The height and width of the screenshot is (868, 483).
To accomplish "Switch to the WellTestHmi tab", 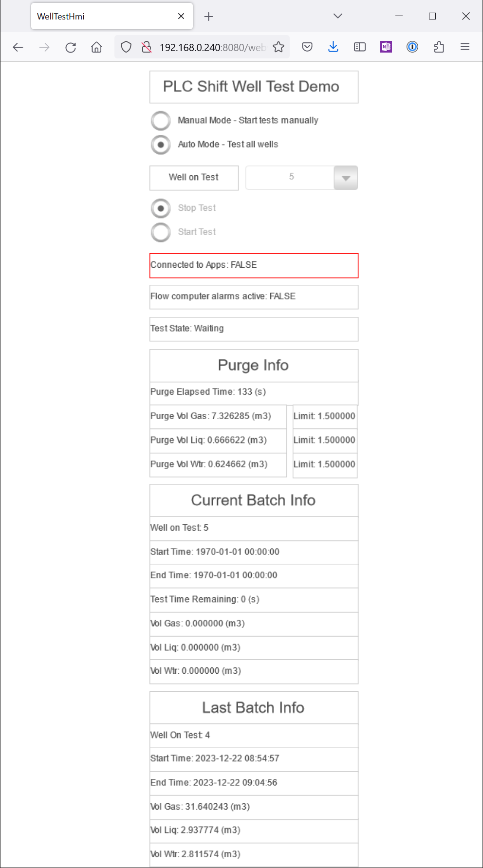I will coord(102,17).
